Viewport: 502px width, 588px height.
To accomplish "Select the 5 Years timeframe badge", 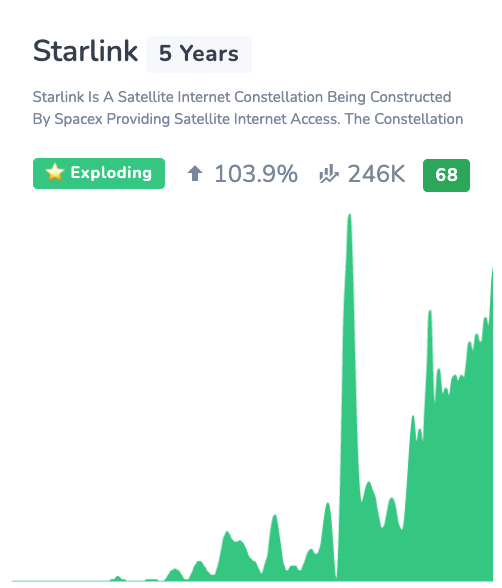I will click(199, 54).
